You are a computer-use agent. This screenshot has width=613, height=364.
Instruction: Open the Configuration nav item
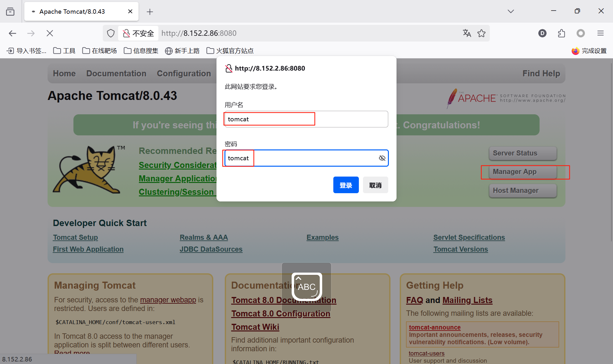pyautogui.click(x=184, y=73)
